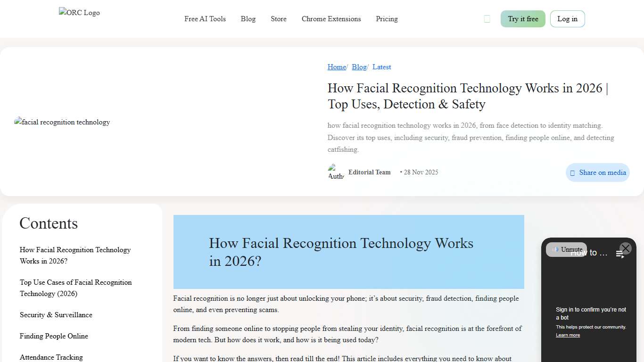
Task: Click the ORC logo in the header
Action: pyautogui.click(x=79, y=13)
